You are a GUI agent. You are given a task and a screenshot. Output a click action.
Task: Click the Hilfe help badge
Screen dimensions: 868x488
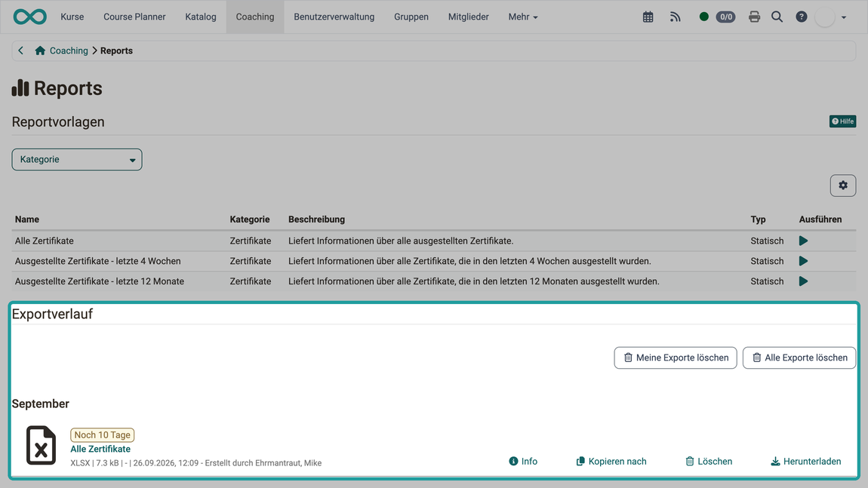pos(842,121)
